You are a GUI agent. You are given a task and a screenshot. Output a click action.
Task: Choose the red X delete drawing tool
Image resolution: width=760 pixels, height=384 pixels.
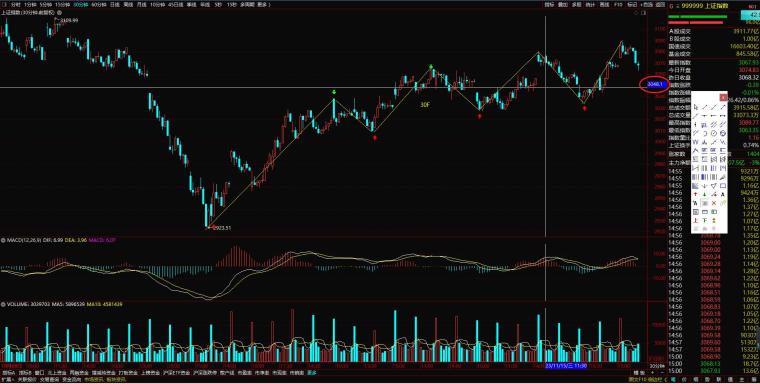pyautogui.click(x=713, y=203)
